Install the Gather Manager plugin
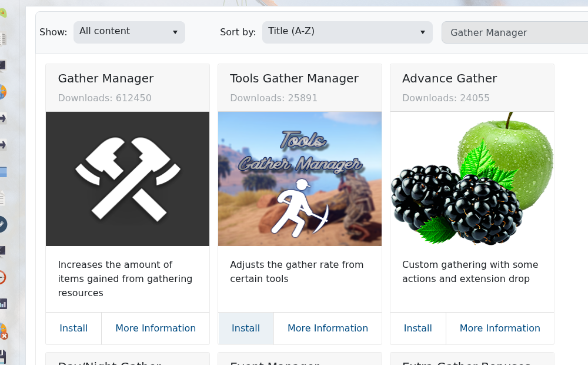This screenshot has width=588, height=365. click(73, 328)
